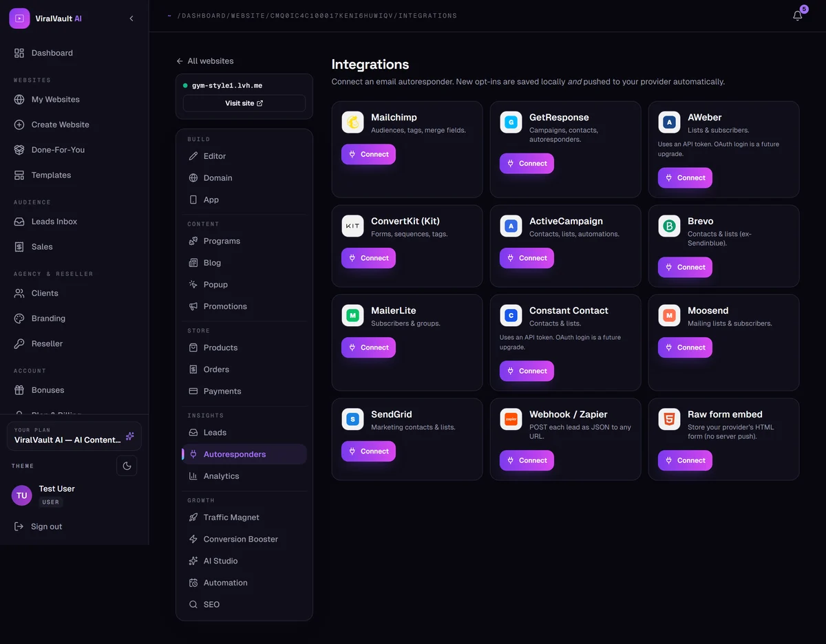Connect the AWeber integration
The height and width of the screenshot is (644, 826).
pyautogui.click(x=685, y=178)
